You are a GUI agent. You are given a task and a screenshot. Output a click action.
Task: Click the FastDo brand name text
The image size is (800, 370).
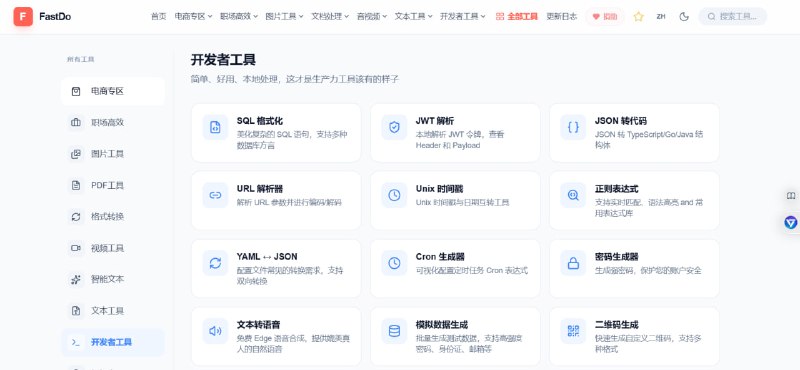[x=55, y=16]
